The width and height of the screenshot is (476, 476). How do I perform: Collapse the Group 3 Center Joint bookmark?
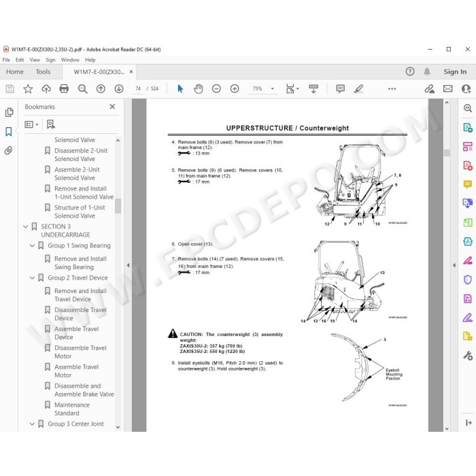32,424
